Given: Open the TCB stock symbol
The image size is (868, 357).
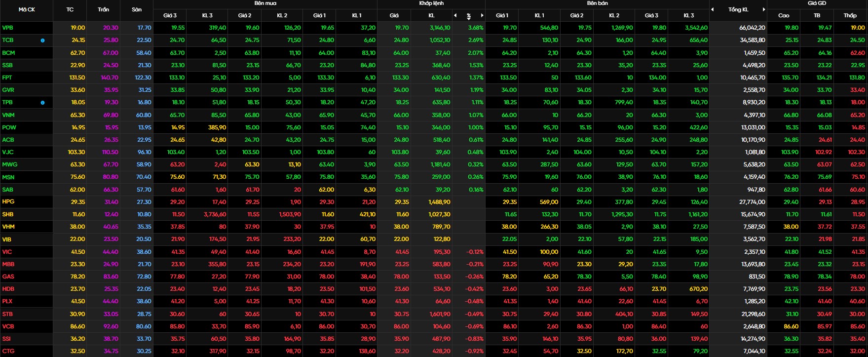Looking at the screenshot, I should point(7,40).
